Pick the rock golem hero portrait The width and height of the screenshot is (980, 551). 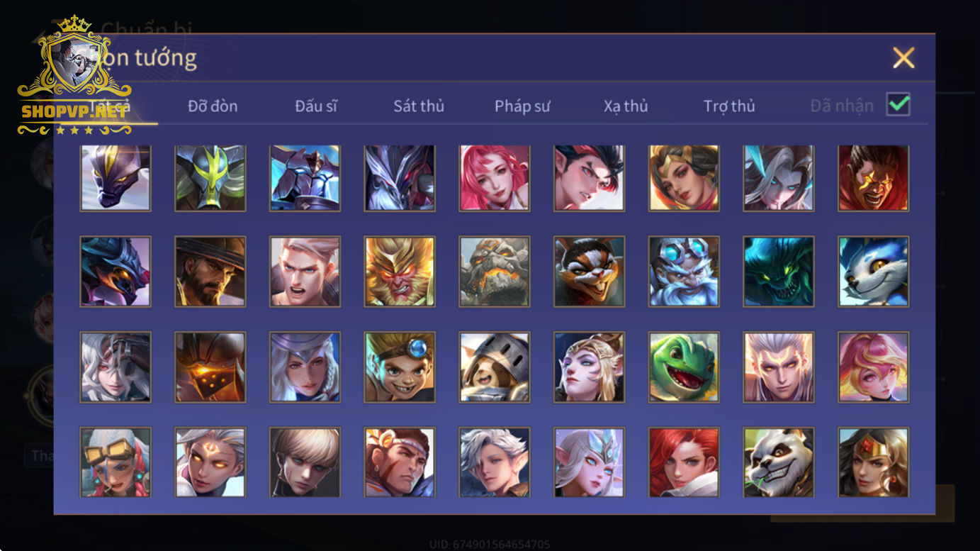click(x=495, y=272)
